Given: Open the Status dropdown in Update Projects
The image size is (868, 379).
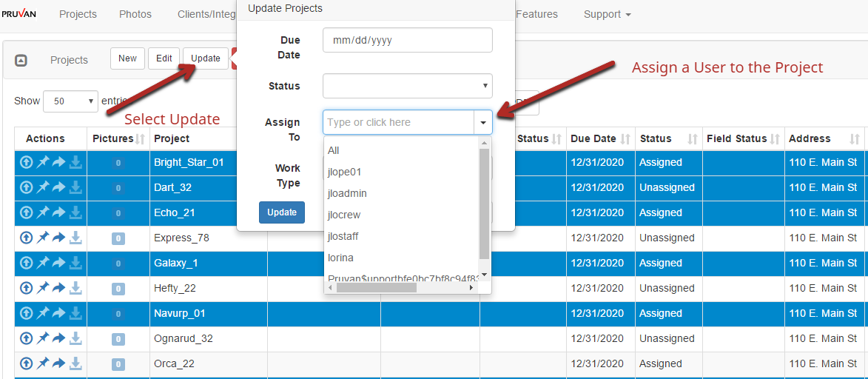Looking at the screenshot, I should [x=407, y=86].
